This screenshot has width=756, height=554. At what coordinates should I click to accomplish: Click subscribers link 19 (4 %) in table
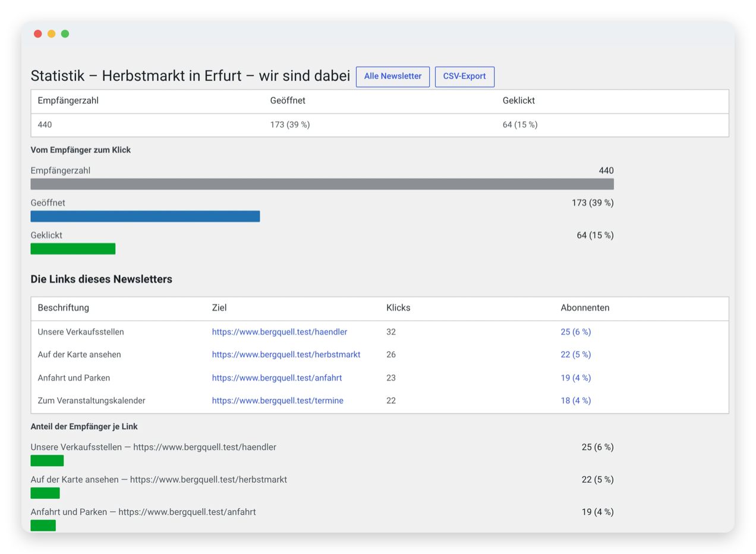tap(575, 377)
